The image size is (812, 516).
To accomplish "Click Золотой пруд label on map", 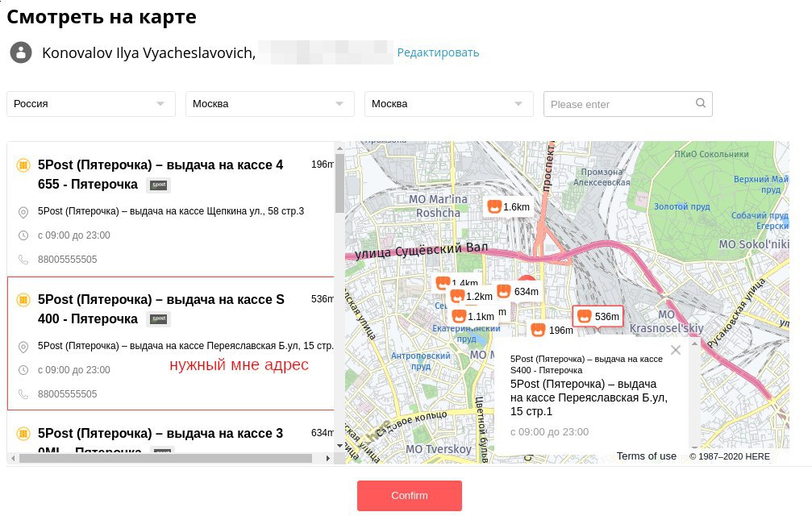I will pos(681,206).
